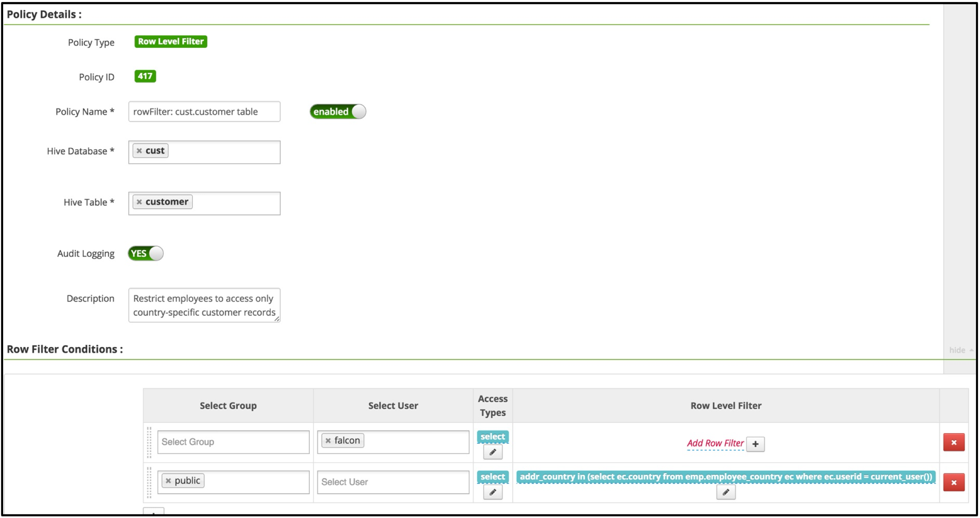Click the Policy Name text field

pyautogui.click(x=204, y=112)
